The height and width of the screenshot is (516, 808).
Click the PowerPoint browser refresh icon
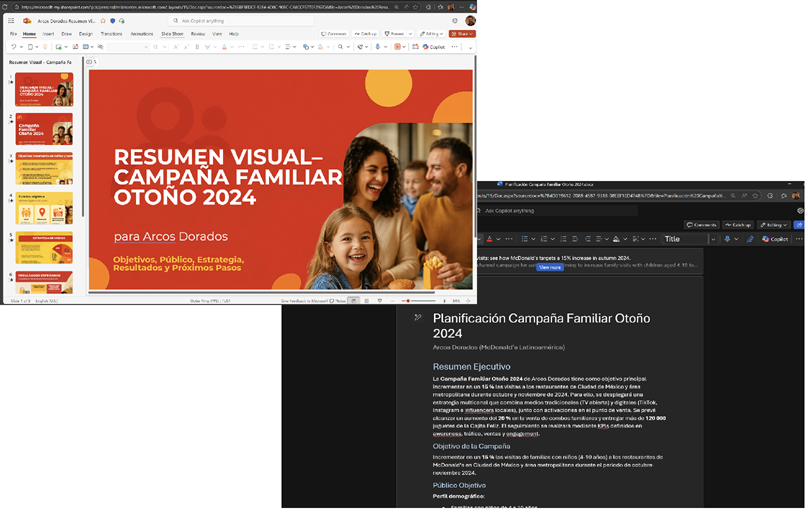(x=5, y=7)
